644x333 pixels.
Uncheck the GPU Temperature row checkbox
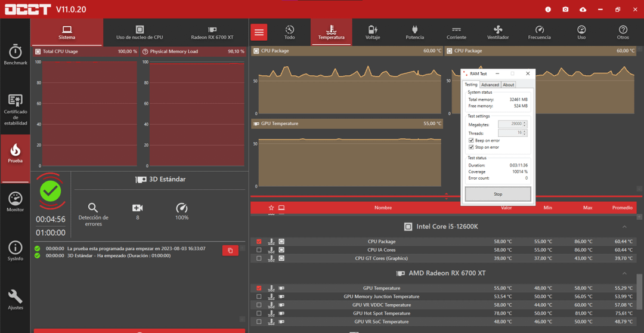(x=259, y=288)
